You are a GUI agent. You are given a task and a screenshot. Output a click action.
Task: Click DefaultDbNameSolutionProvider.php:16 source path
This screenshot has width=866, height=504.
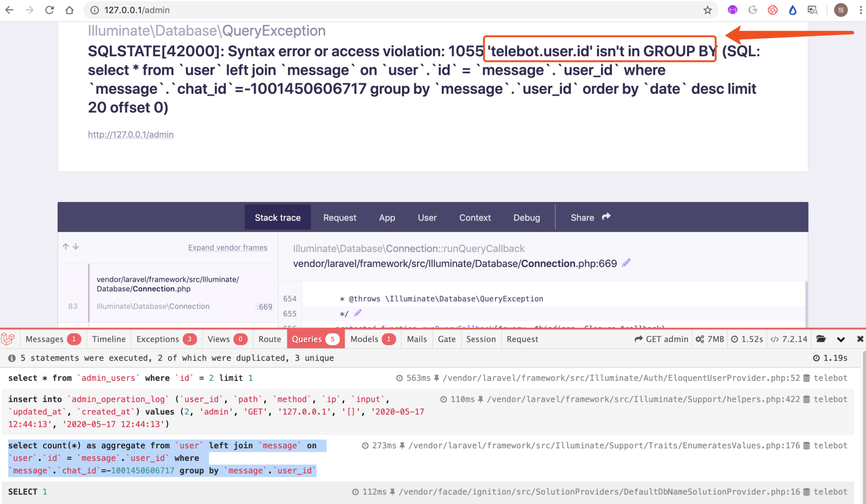tap(599, 492)
